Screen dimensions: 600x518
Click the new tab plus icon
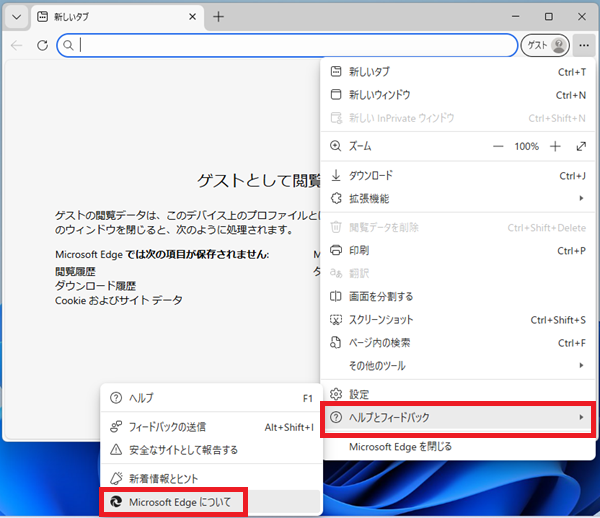click(219, 17)
